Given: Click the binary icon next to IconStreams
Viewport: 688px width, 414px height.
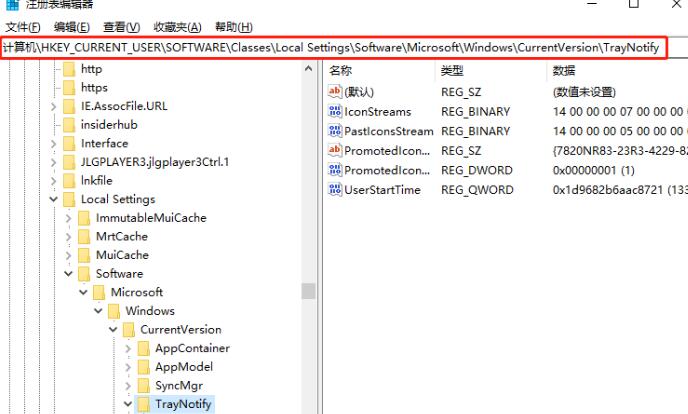Looking at the screenshot, I should [x=335, y=112].
